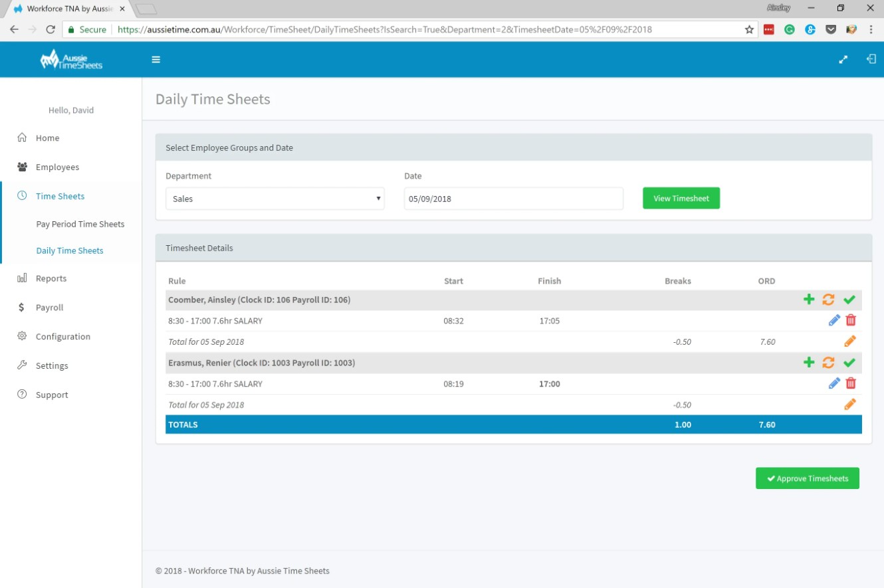Delete Renier Erasmus's salary timesheet row
Viewport: 884px width, 588px height.
click(850, 383)
